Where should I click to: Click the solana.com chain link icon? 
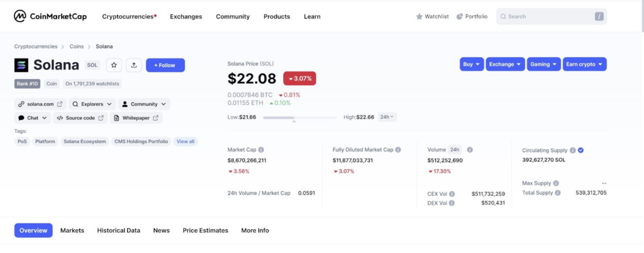21,104
